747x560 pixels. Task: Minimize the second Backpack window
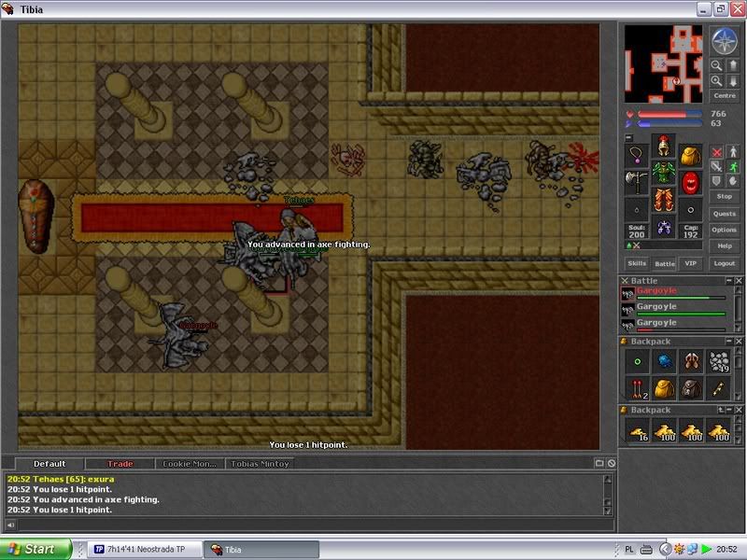point(729,410)
